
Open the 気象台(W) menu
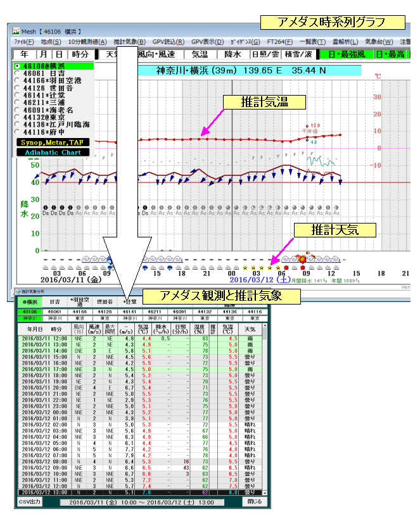[379, 42]
